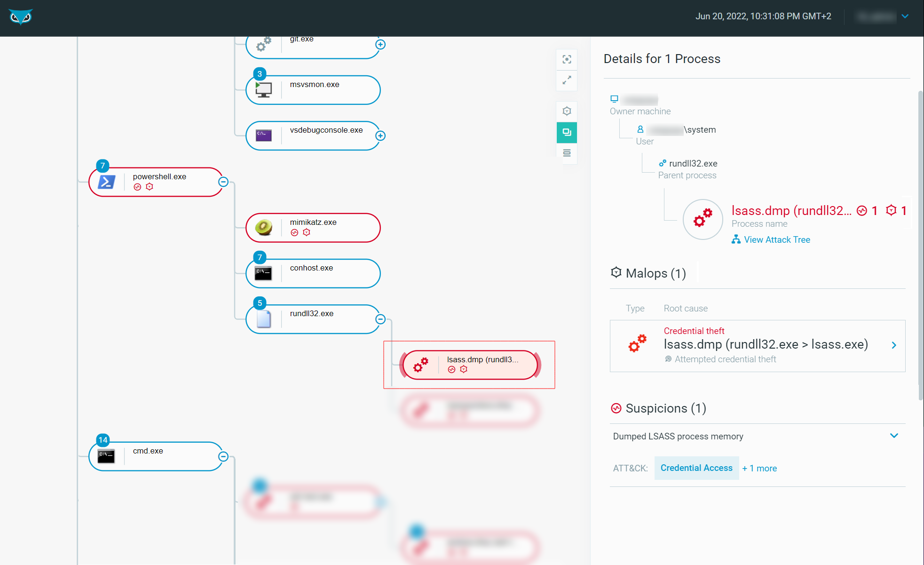The width and height of the screenshot is (924, 565).
Task: Click the owner machine monitor icon
Action: click(614, 99)
